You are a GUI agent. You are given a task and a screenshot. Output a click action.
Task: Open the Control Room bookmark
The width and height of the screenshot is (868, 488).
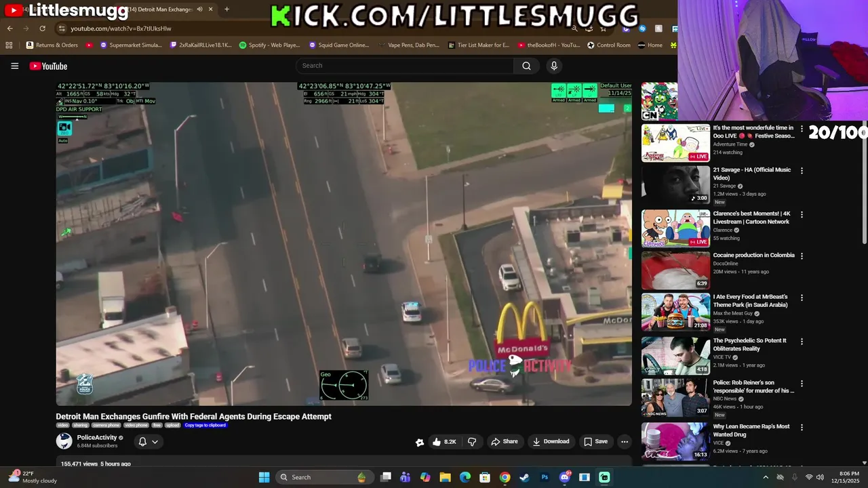click(x=608, y=45)
